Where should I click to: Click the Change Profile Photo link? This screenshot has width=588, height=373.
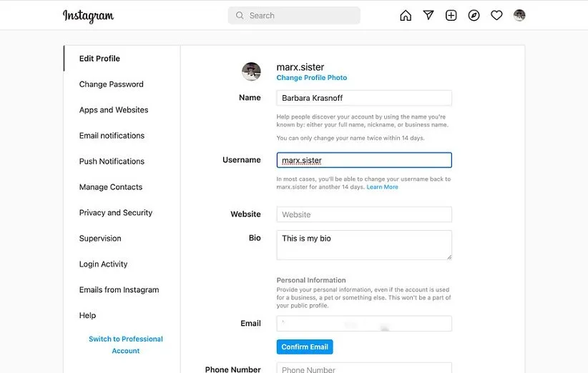pos(312,78)
